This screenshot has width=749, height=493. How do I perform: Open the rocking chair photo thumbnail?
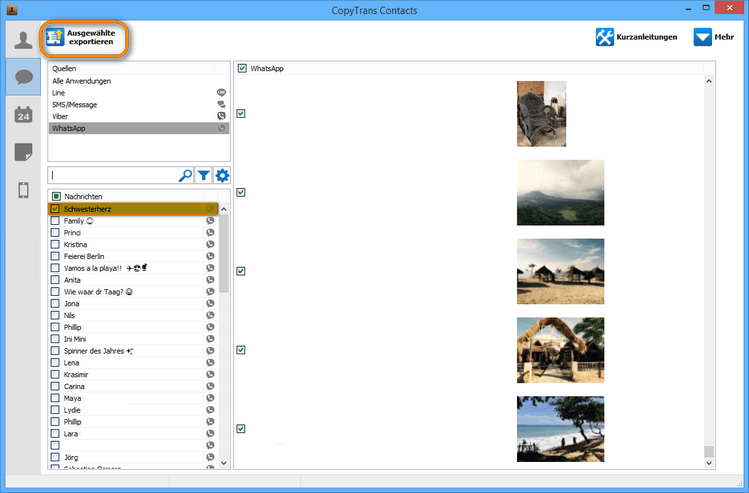click(541, 114)
